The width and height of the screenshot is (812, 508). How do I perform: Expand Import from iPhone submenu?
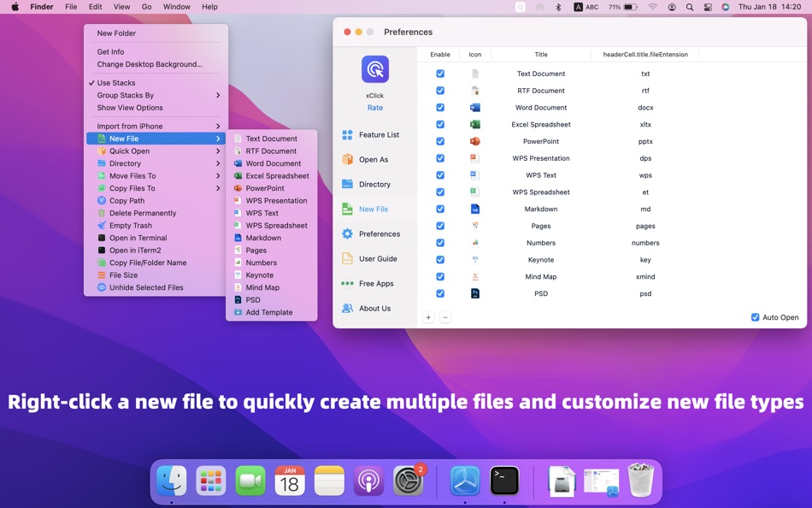tap(218, 127)
